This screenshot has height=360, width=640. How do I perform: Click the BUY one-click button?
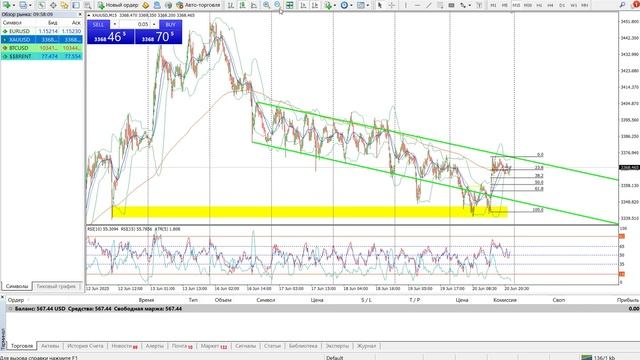(x=170, y=24)
